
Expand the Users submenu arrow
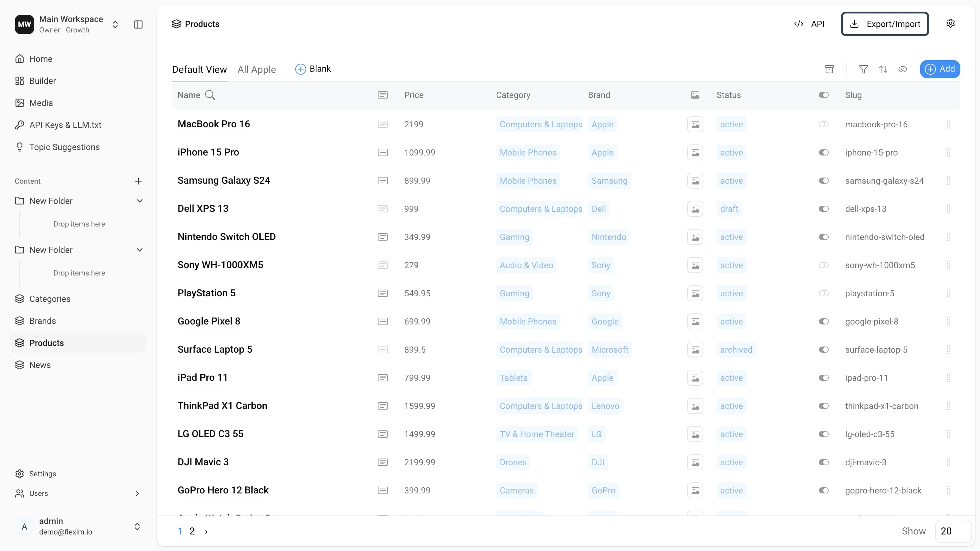tap(137, 493)
